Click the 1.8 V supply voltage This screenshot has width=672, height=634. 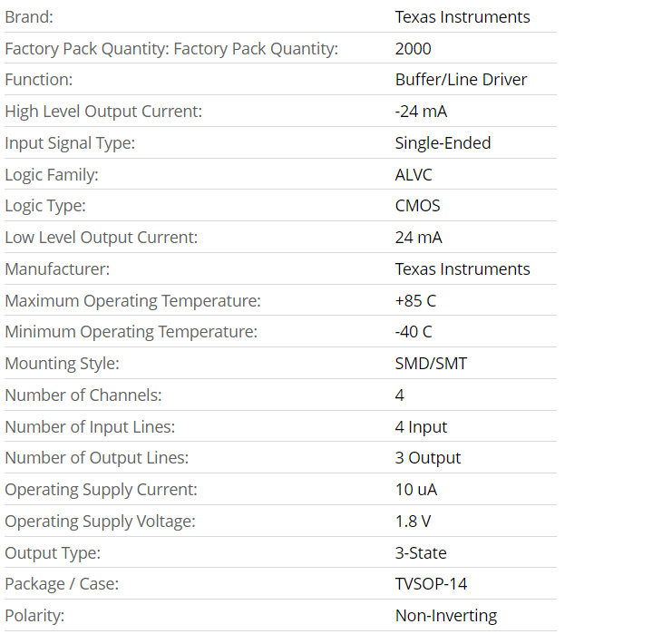[413, 522]
